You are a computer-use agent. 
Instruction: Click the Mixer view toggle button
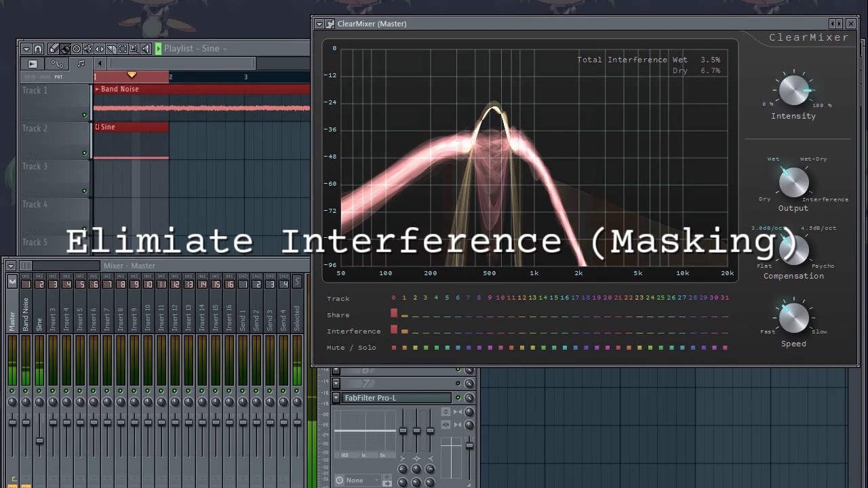[x=25, y=265]
